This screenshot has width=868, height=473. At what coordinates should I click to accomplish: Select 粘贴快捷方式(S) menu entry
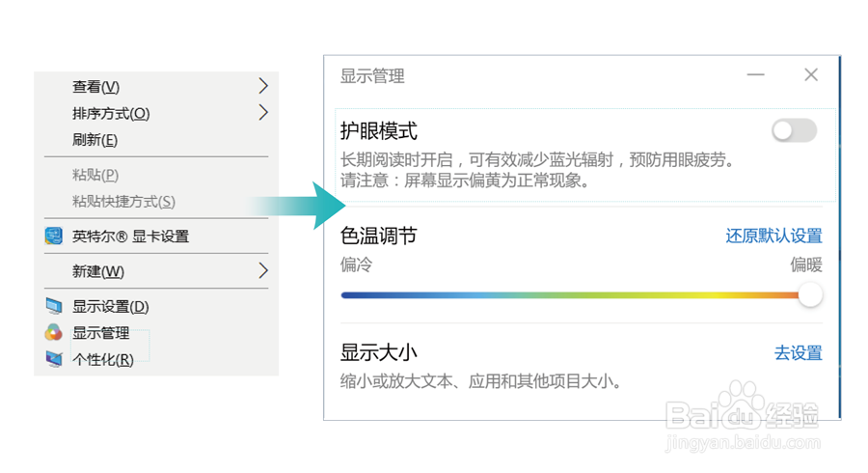point(123,201)
